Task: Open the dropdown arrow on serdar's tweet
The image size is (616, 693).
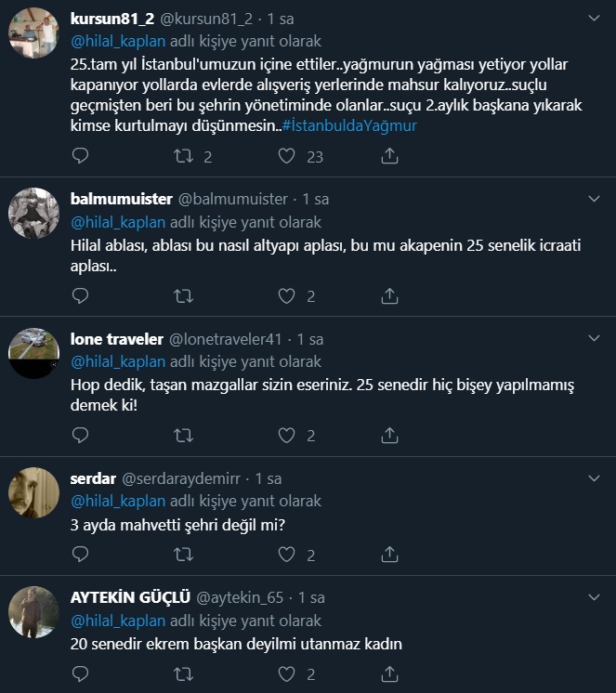Action: (595, 478)
